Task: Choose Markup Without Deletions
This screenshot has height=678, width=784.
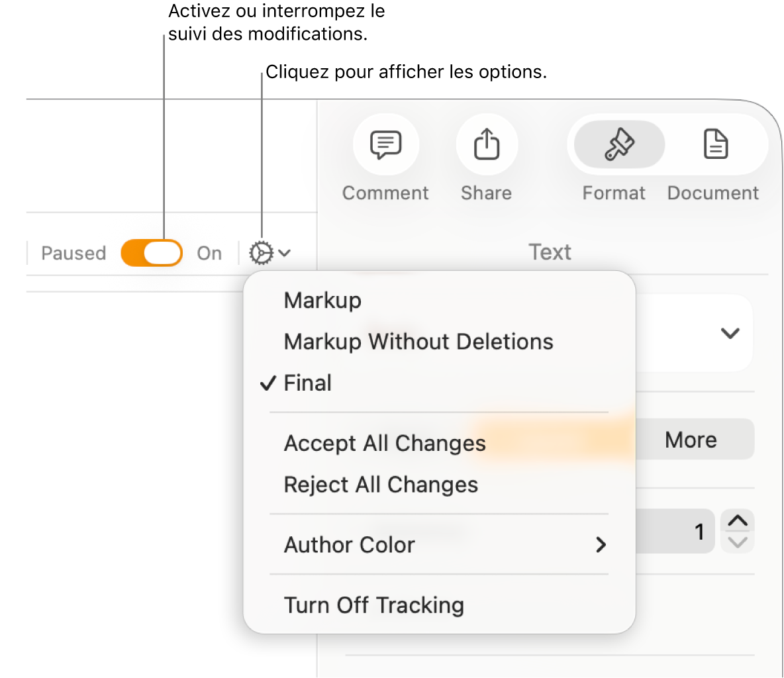Action: pos(418,342)
